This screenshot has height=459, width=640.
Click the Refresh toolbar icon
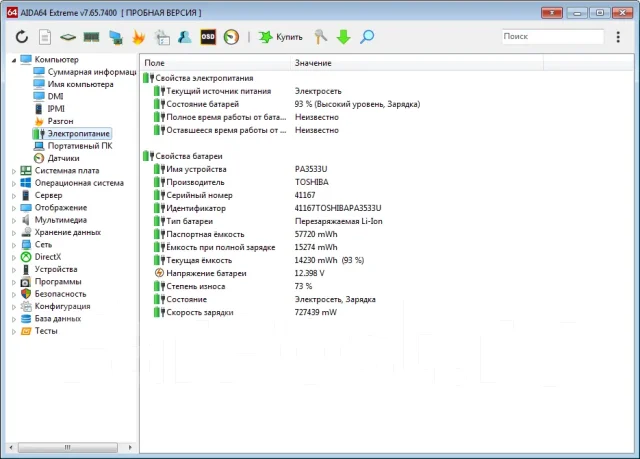point(22,37)
